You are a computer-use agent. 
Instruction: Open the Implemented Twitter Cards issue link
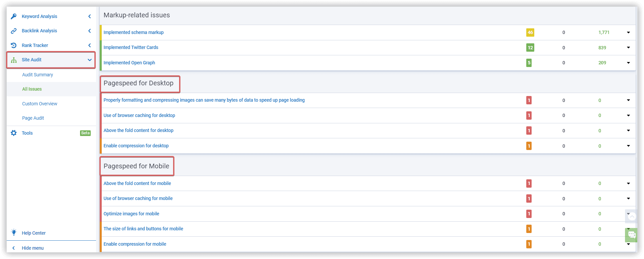click(131, 47)
